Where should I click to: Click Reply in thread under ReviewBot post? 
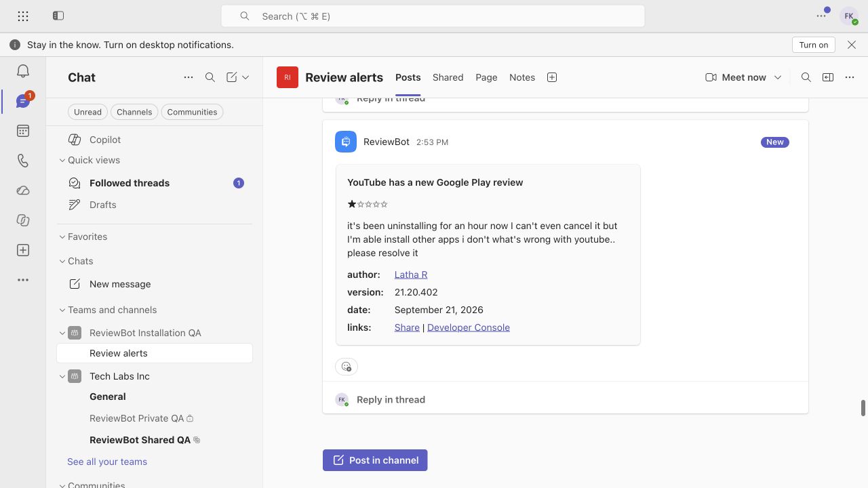click(391, 399)
